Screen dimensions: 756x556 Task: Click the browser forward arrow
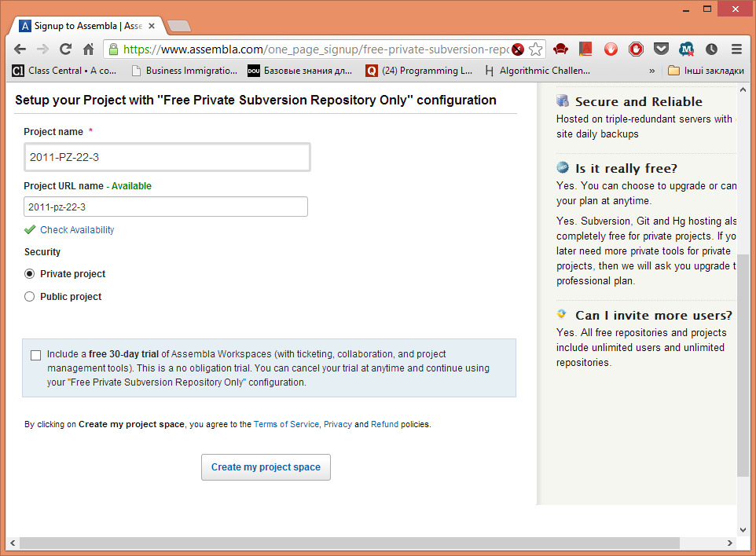[x=43, y=49]
